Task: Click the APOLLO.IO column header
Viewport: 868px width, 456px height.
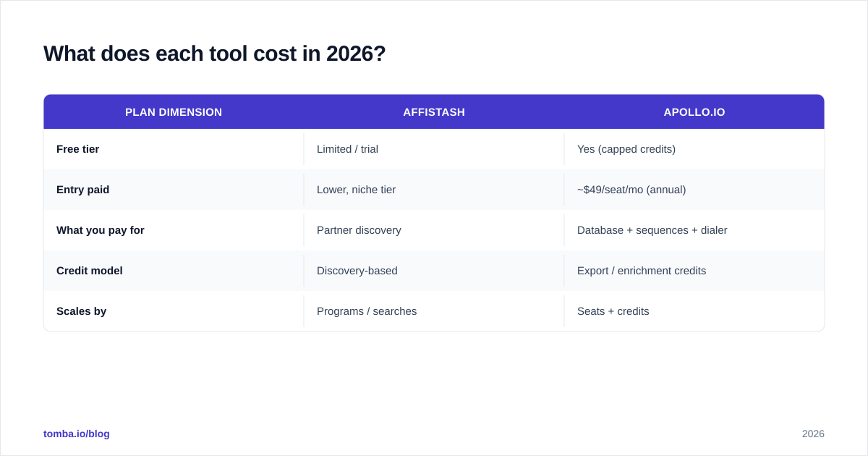Action: point(694,112)
